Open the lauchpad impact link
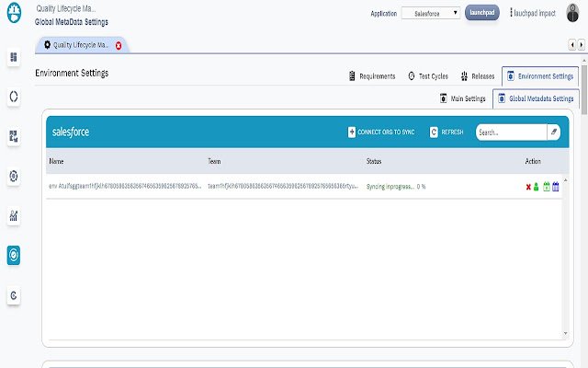Image resolution: width=588 pixels, height=368 pixels. pyautogui.click(x=533, y=13)
